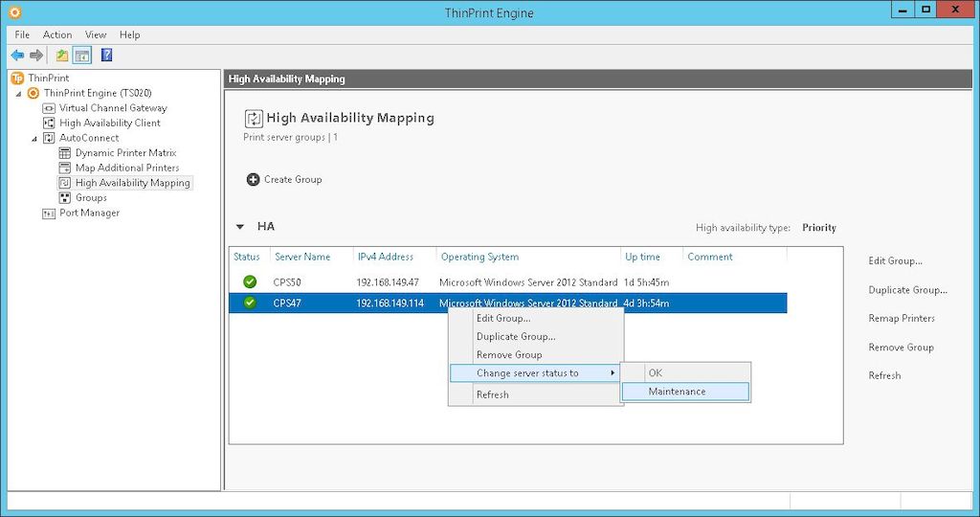Click Refresh in the right panel
Screen dimensions: 980x517
pos(885,375)
